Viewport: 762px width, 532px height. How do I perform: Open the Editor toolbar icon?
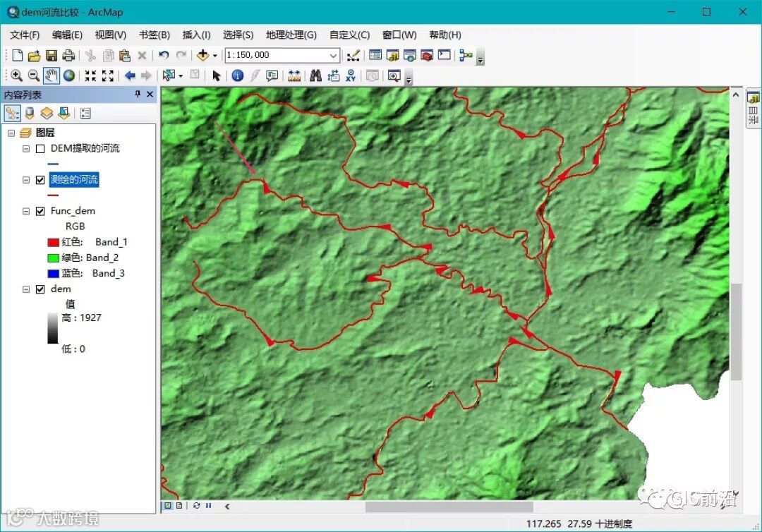tap(353, 55)
